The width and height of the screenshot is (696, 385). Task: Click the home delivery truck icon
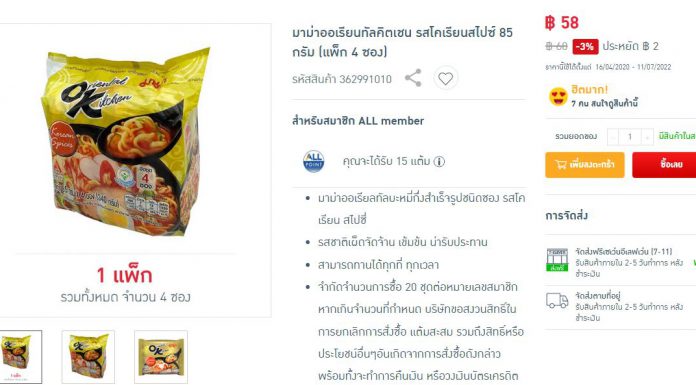tap(557, 301)
